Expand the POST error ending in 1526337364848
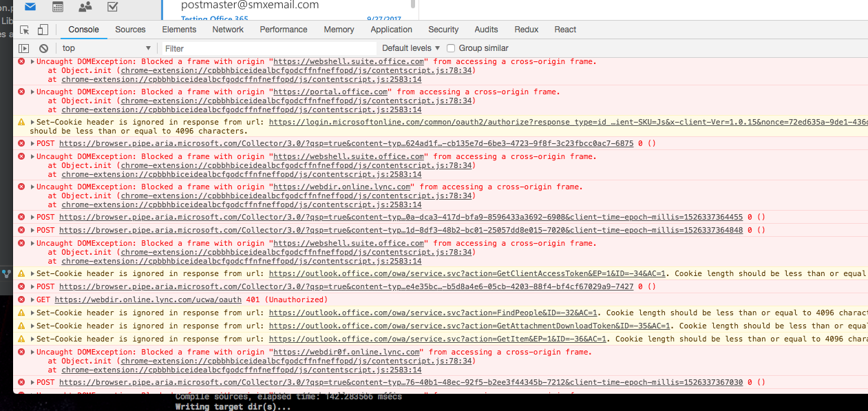The image size is (868, 411). [x=32, y=231]
